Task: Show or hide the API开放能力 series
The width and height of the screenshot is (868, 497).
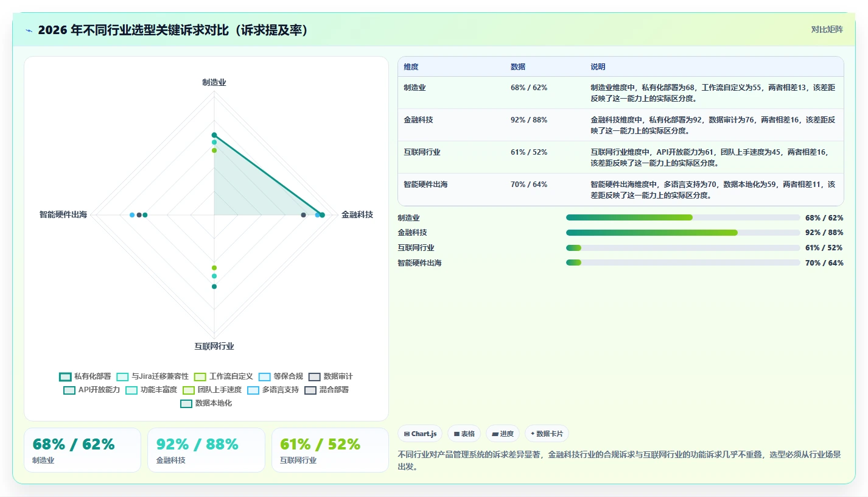Action: click(92, 390)
